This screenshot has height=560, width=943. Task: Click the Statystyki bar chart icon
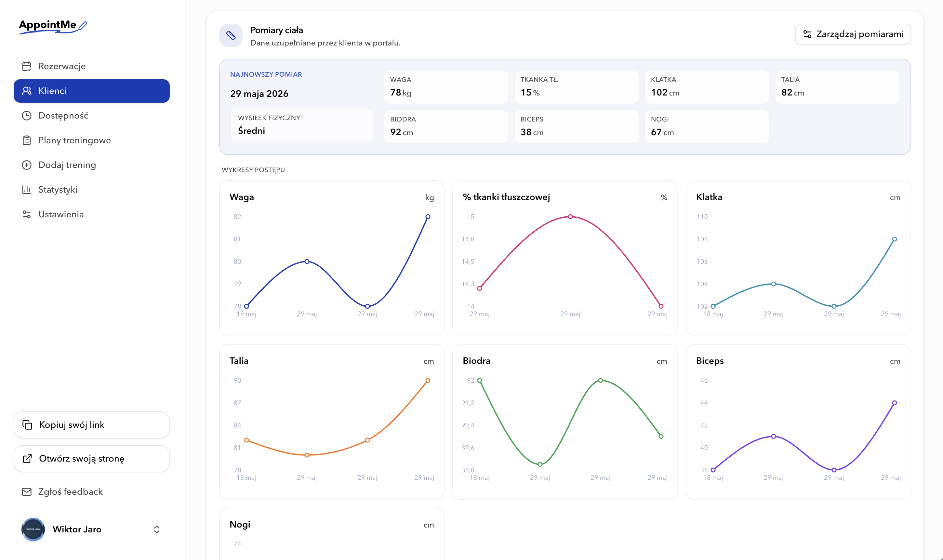point(26,189)
